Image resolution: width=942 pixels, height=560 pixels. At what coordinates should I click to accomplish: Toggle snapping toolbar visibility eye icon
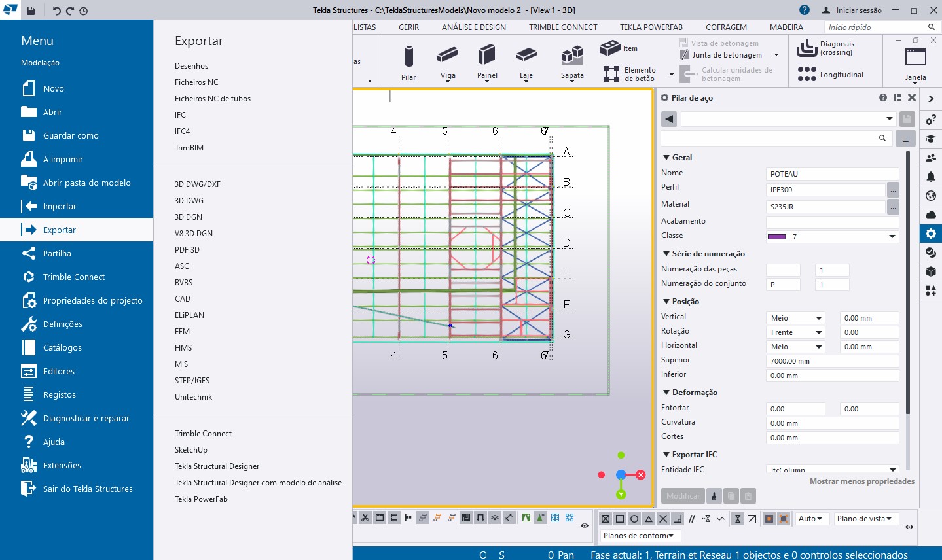[x=909, y=527]
